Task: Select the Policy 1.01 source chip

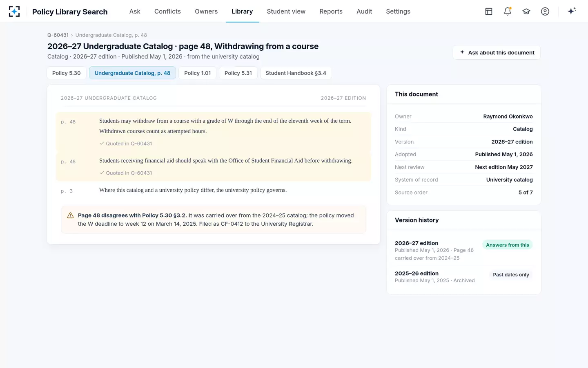Action: [x=198, y=73]
